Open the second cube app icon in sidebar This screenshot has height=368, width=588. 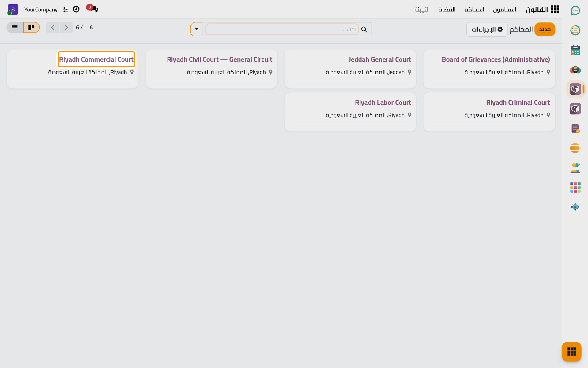pos(575,109)
